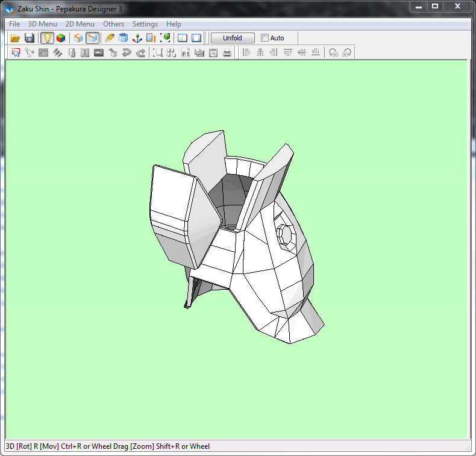This screenshot has width=476, height=456.
Task: Click the gray double-floppy save icon
Action: [199, 52]
